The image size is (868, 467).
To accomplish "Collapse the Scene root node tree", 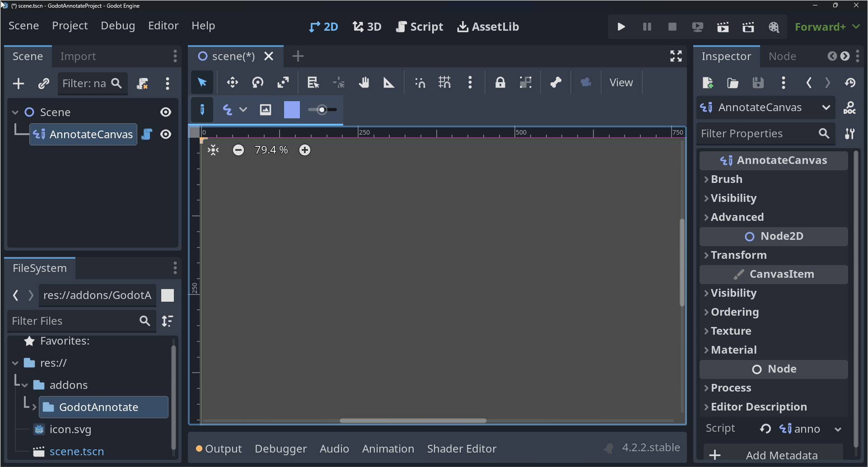I will pyautogui.click(x=15, y=112).
